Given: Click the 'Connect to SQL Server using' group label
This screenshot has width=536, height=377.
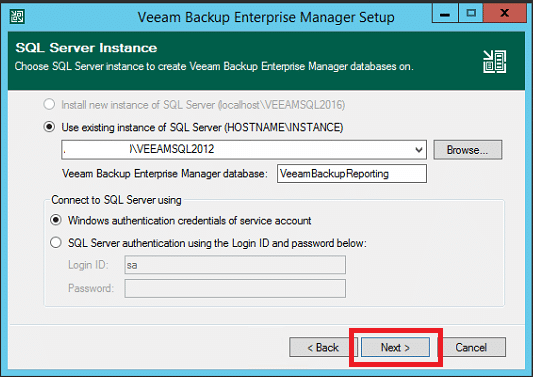Looking at the screenshot, I should point(116,200).
